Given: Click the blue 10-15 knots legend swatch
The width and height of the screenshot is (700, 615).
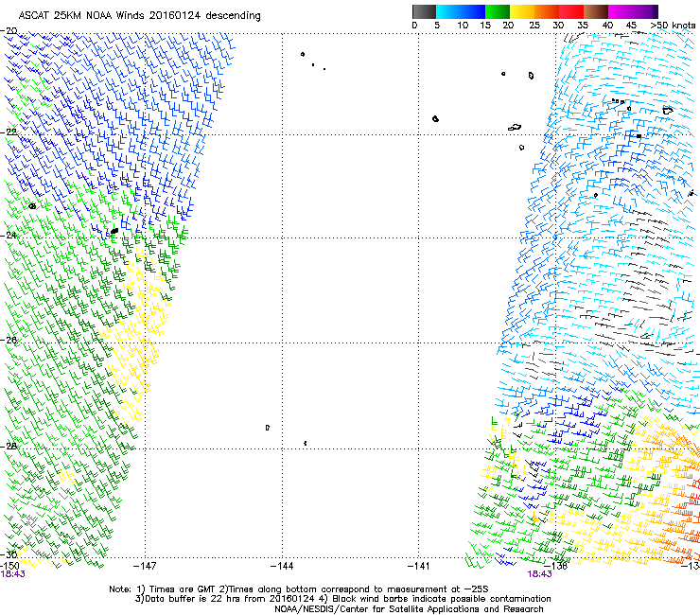Looking at the screenshot, I should (x=473, y=11).
